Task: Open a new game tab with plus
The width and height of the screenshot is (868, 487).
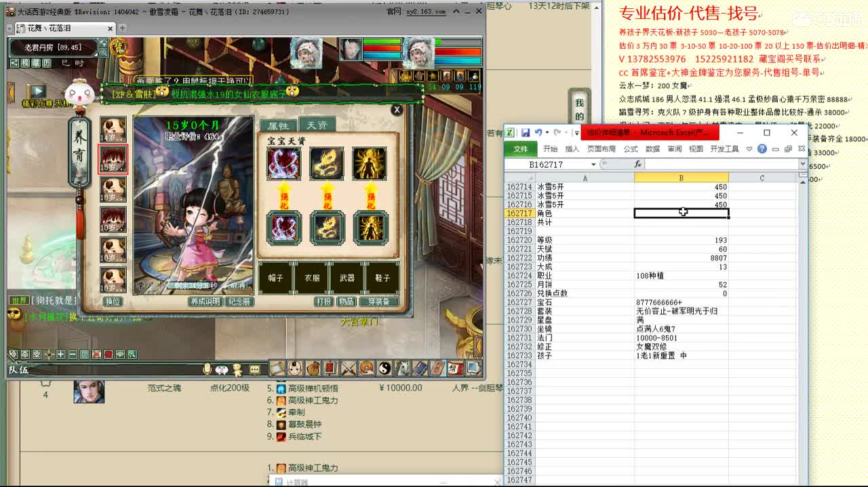Action: 122,28
